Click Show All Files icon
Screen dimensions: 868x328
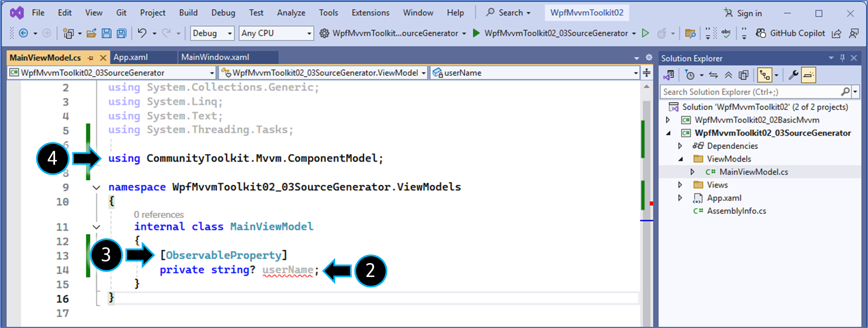[744, 75]
